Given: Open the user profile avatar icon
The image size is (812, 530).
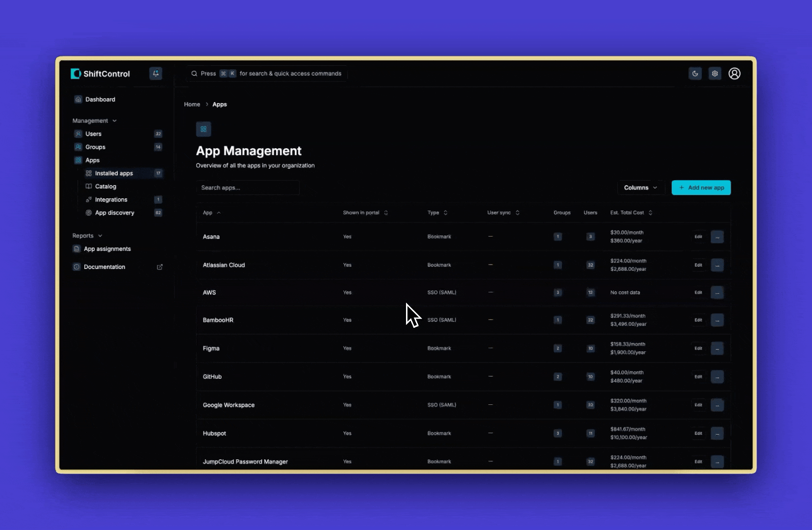Looking at the screenshot, I should pos(734,74).
